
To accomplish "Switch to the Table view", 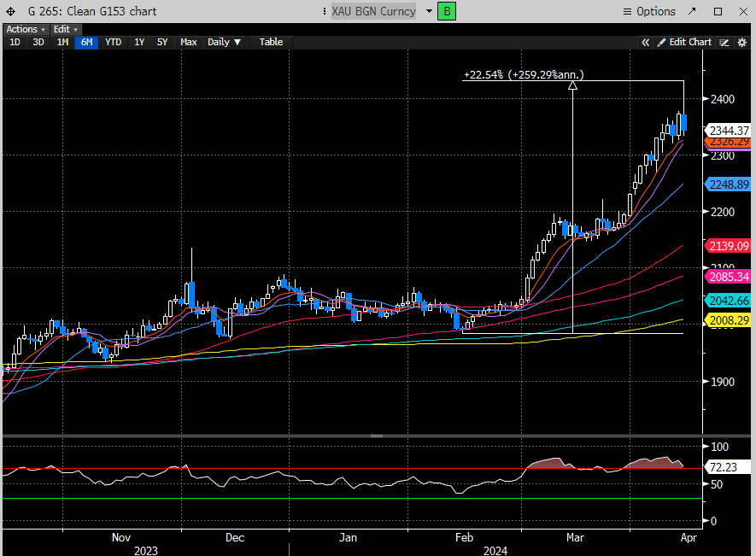I will click(x=271, y=42).
